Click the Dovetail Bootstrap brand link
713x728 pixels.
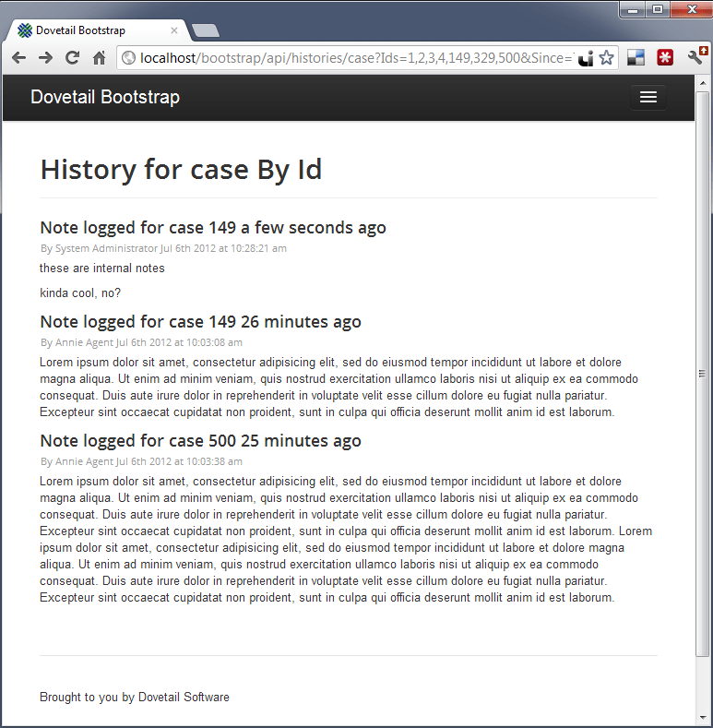point(105,97)
